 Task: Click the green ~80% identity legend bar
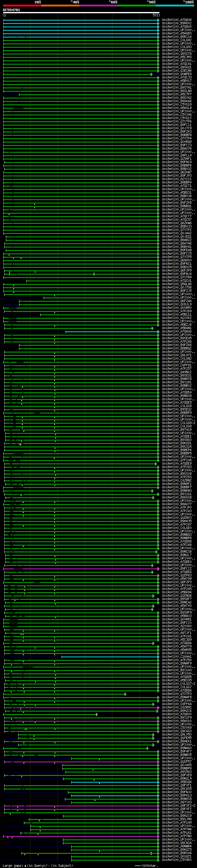[137, 6]
